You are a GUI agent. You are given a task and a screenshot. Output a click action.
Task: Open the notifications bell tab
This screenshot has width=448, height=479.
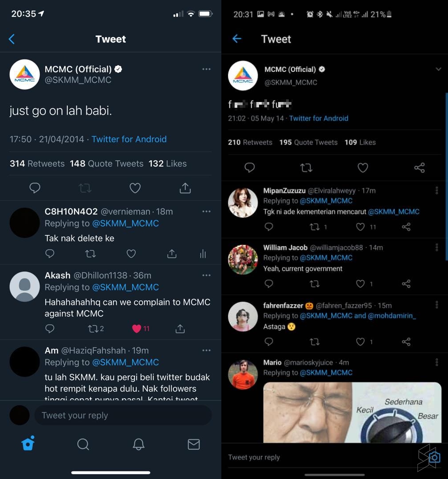[138, 444]
